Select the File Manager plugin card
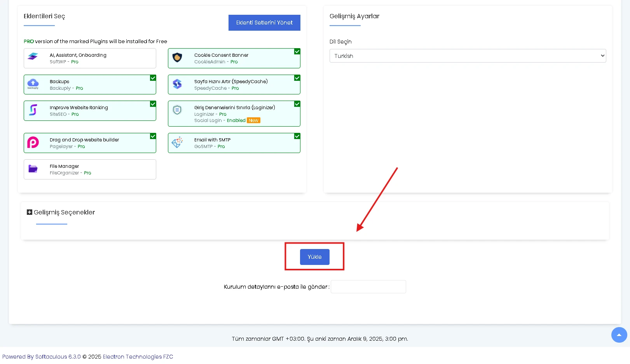The height and width of the screenshot is (364, 630). pyautogui.click(x=90, y=169)
